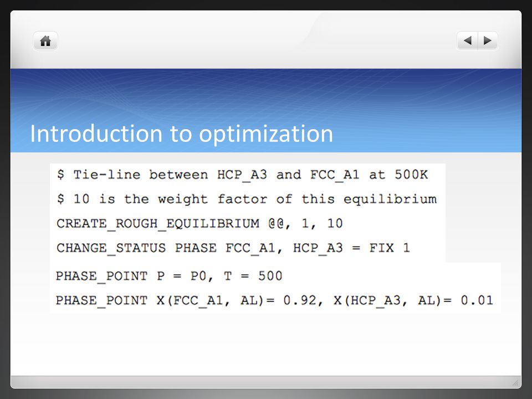
Task: Go to the home slide via house icon
Action: pyautogui.click(x=45, y=41)
